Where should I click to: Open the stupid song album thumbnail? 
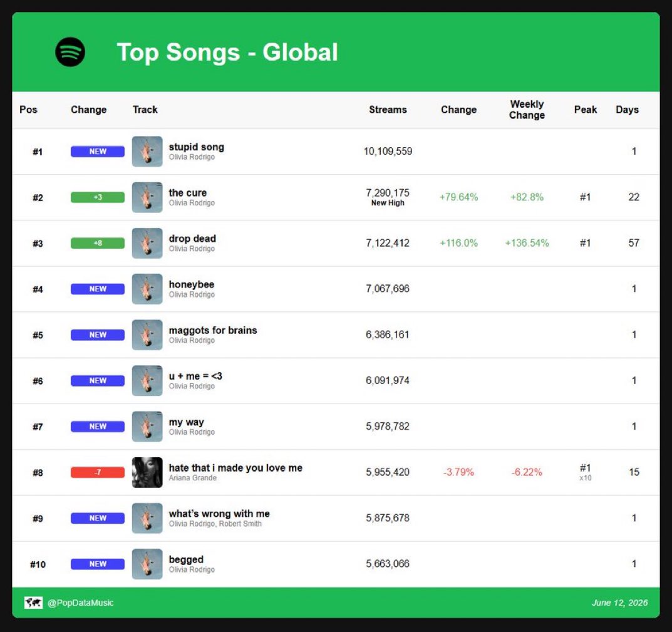[147, 152]
